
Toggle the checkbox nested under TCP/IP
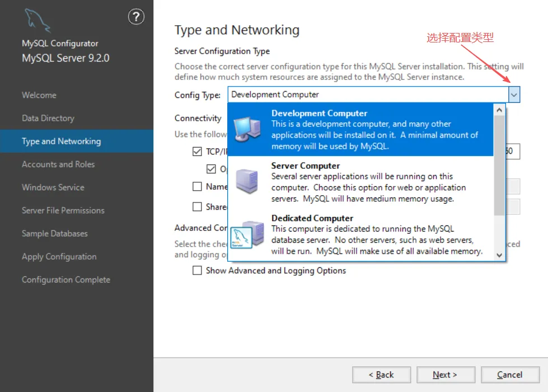pos(211,169)
